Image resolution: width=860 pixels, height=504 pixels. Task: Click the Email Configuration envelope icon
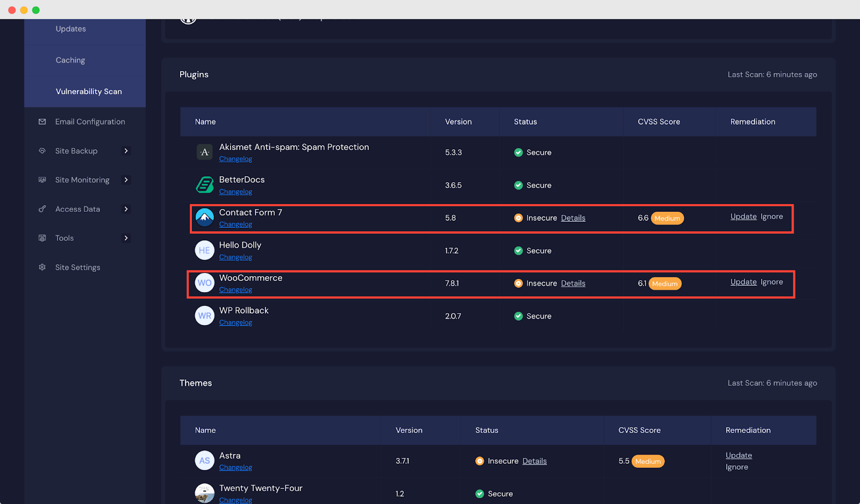point(42,121)
